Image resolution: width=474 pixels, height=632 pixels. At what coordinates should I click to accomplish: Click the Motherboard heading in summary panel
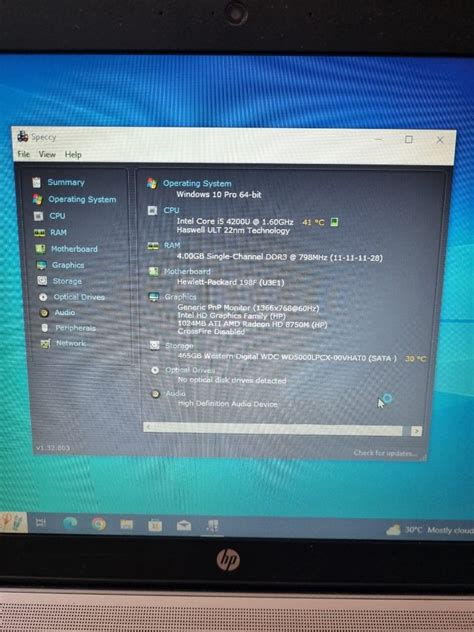pyautogui.click(x=187, y=271)
